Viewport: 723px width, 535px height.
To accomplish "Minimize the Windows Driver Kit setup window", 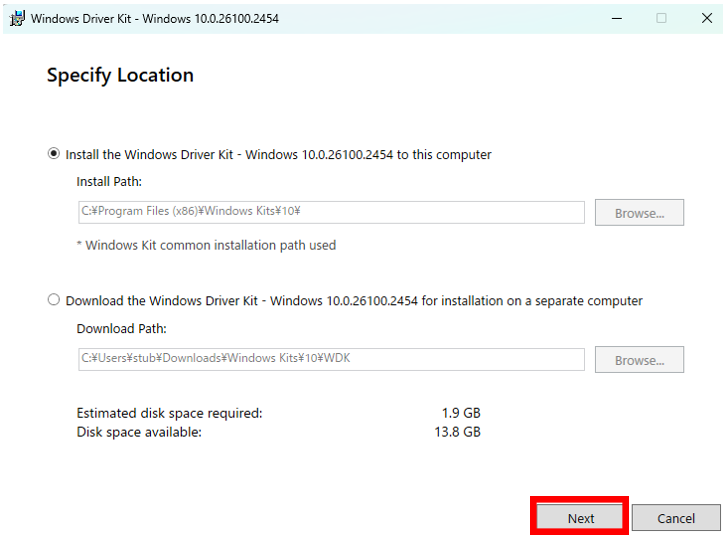I will pos(615,18).
